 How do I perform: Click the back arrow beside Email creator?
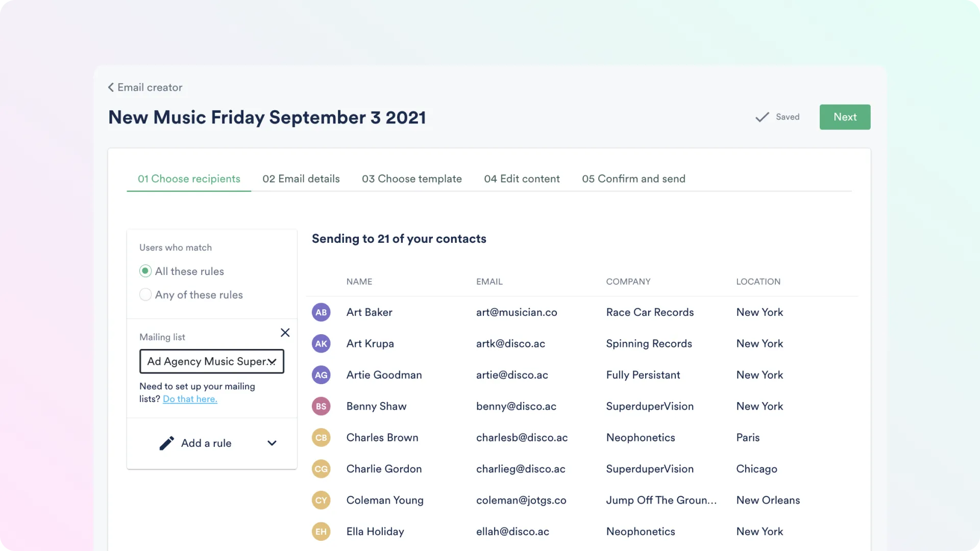tap(111, 87)
